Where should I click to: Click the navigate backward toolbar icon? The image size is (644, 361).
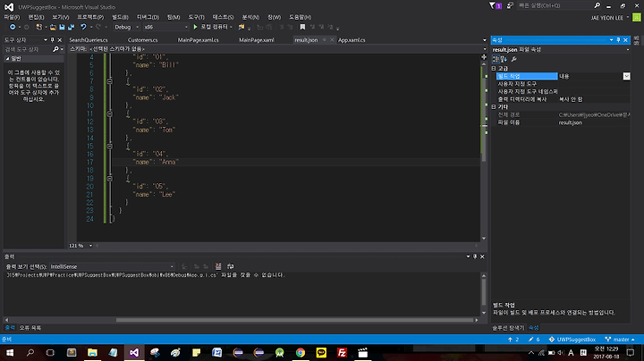coord(13,27)
